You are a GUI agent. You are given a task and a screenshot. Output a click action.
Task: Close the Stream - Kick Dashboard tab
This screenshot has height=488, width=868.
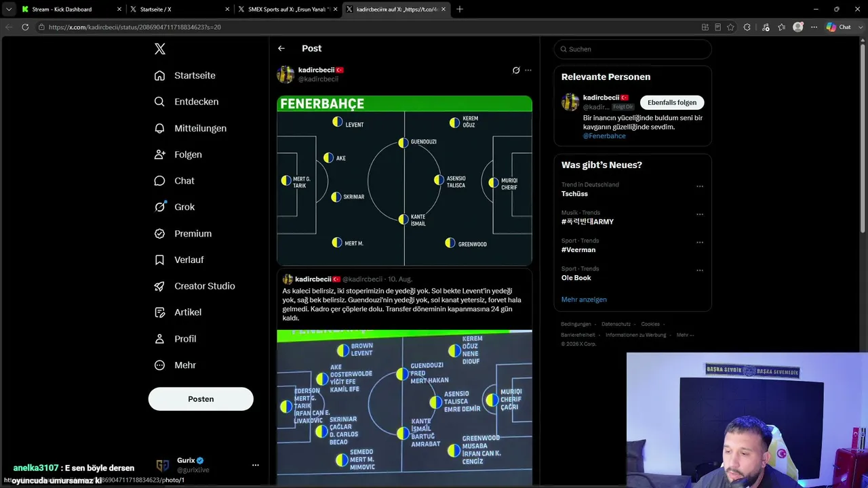(119, 9)
